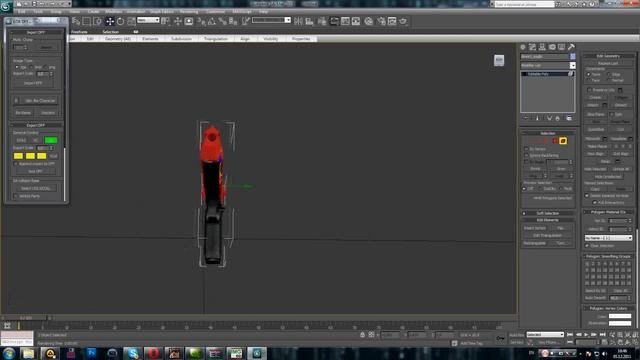
Task: Open the reference coordinate system dropdown
Action: point(148,20)
